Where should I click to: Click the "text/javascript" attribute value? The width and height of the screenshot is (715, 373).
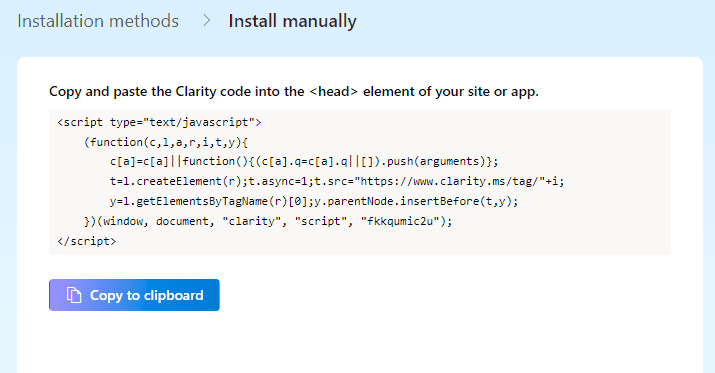point(199,122)
